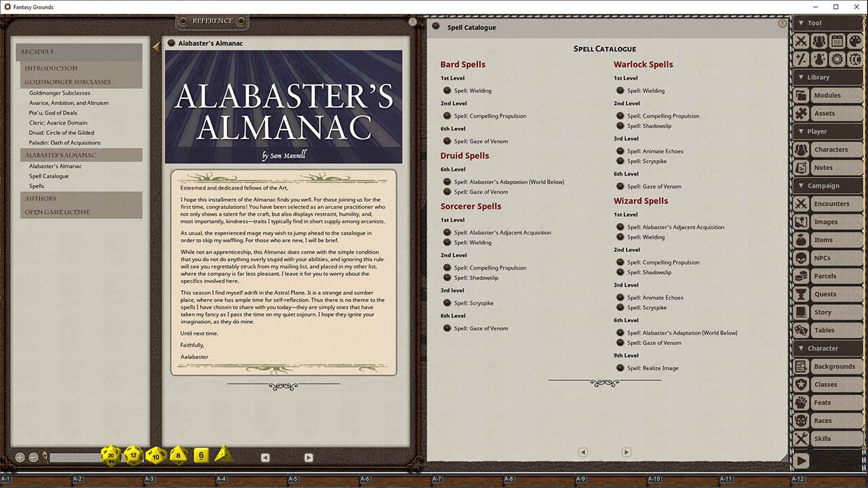Open the options gear tool icon
Screen dimensions: 868x488
click(837, 59)
